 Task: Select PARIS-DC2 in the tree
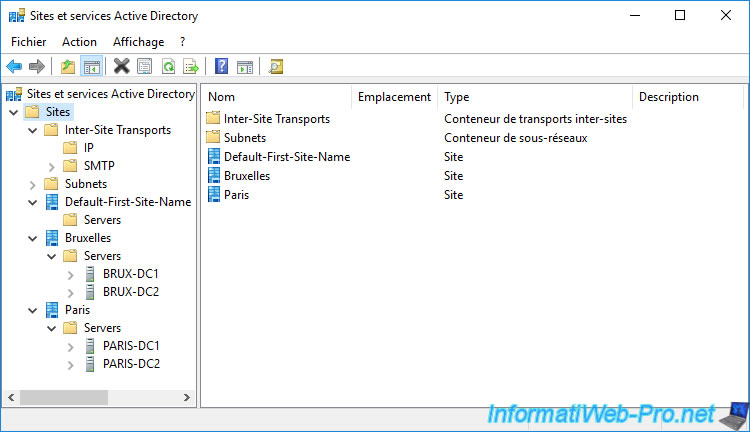pyautogui.click(x=131, y=364)
